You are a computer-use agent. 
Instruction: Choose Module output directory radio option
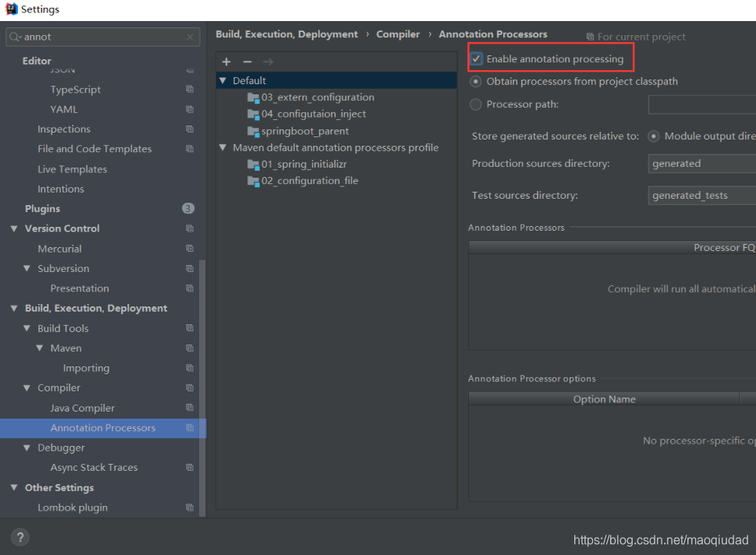pos(654,136)
